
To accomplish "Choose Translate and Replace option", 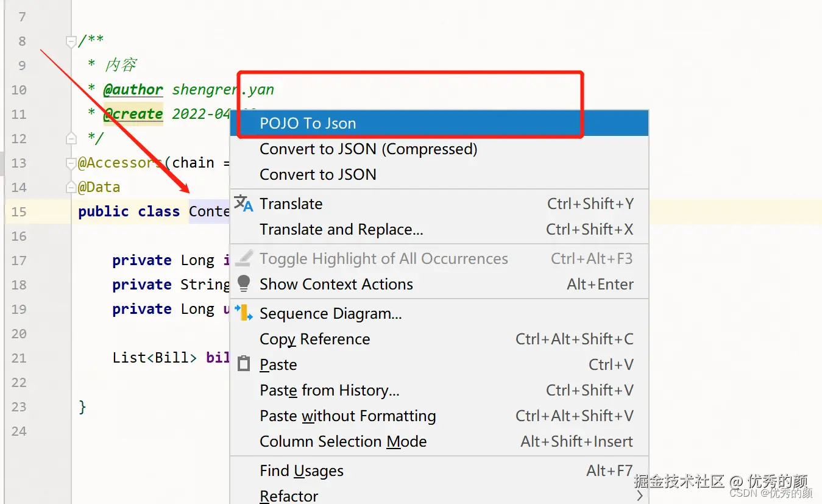I will (341, 230).
